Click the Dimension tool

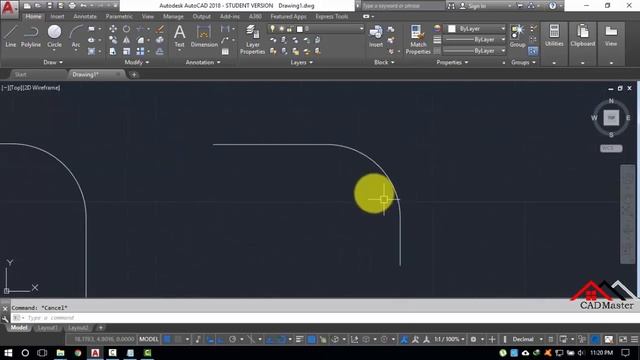click(x=204, y=36)
